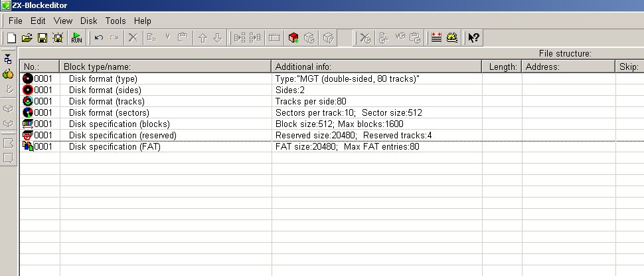This screenshot has height=276, width=644.
Task: Select the Disk format (sectors) row
Action: pos(332,112)
